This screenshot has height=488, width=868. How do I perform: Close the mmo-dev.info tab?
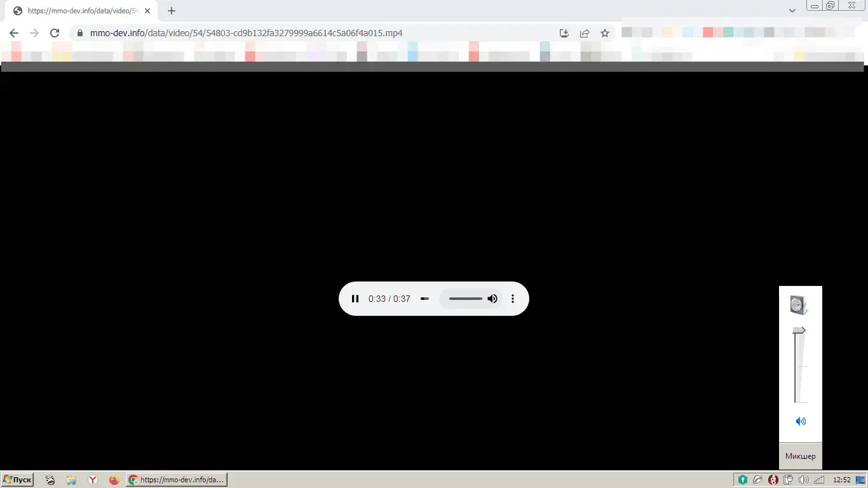[147, 11]
